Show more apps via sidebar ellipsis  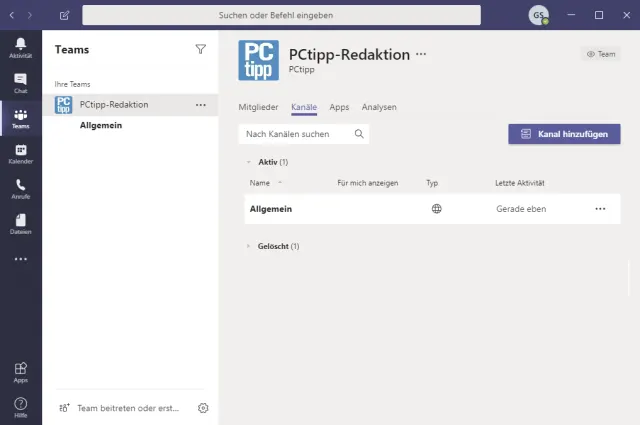pyautogui.click(x=20, y=259)
